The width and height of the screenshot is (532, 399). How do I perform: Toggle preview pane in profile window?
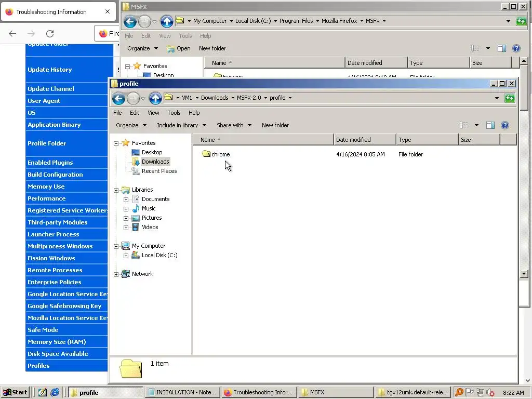[490, 125]
